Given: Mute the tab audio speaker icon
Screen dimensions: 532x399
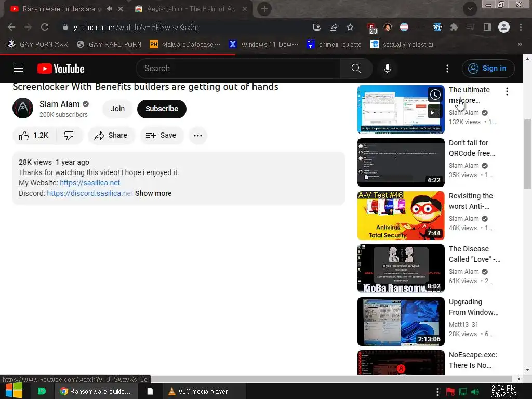Looking at the screenshot, I should (109, 9).
